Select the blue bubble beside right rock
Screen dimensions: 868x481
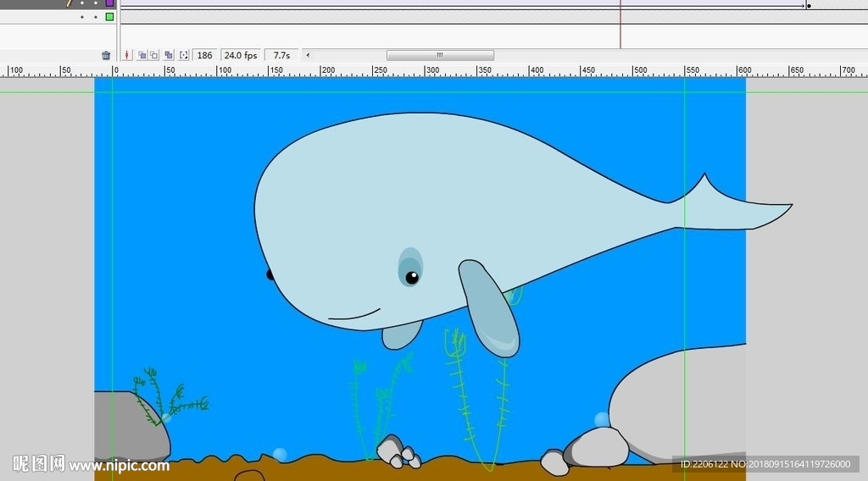click(602, 419)
